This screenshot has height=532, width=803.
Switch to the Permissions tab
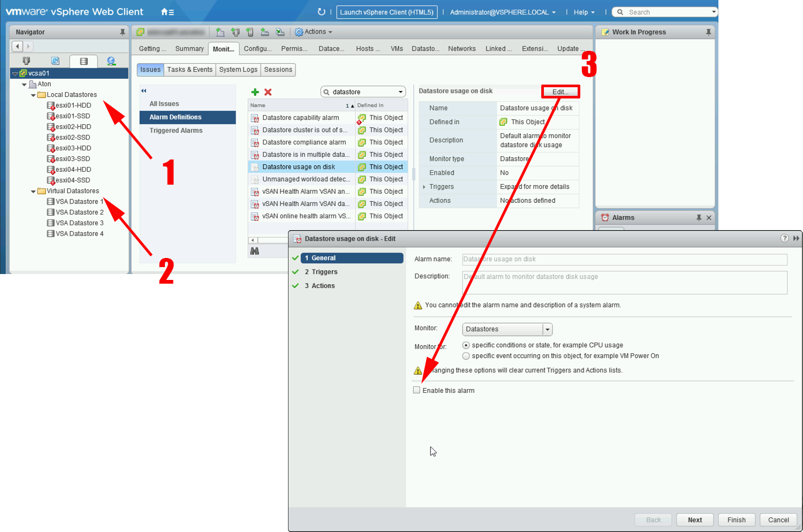[x=294, y=49]
